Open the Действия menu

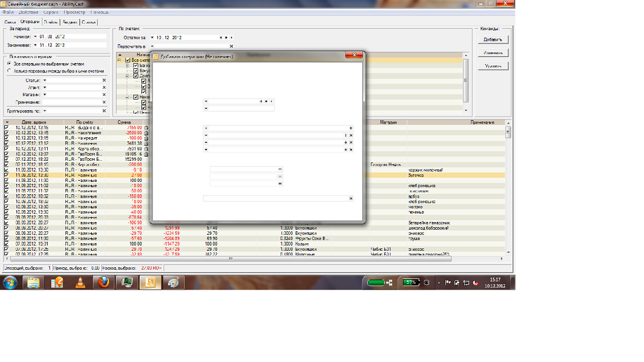[28, 12]
